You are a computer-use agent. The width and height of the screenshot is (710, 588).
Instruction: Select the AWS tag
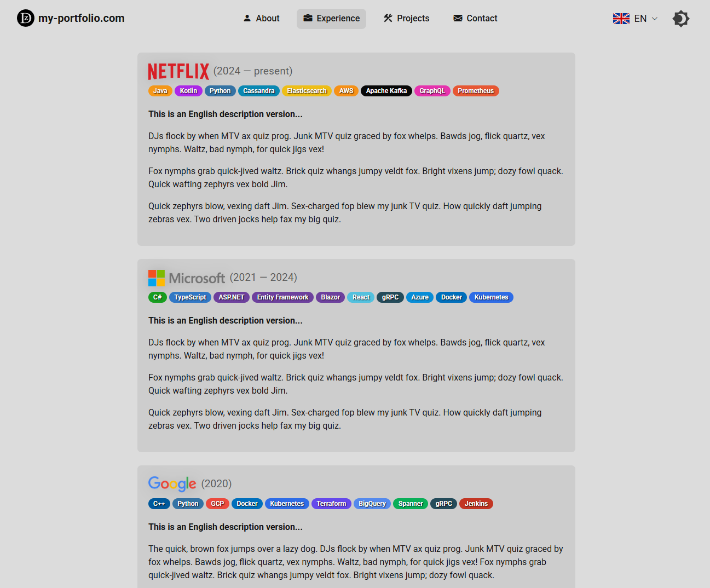pos(346,91)
